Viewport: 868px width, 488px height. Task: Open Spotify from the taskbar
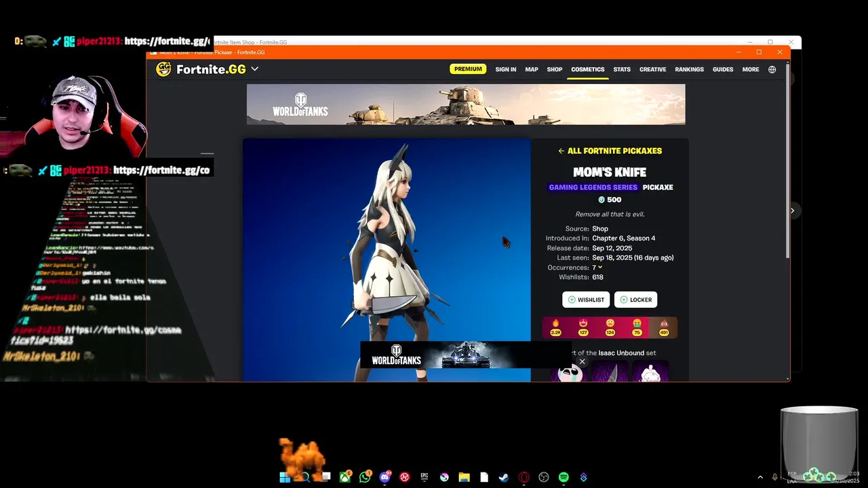[564, 477]
